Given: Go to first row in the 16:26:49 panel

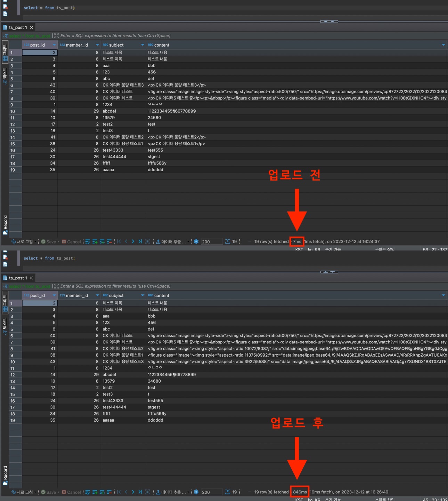Looking at the screenshot, I should coord(119,492).
